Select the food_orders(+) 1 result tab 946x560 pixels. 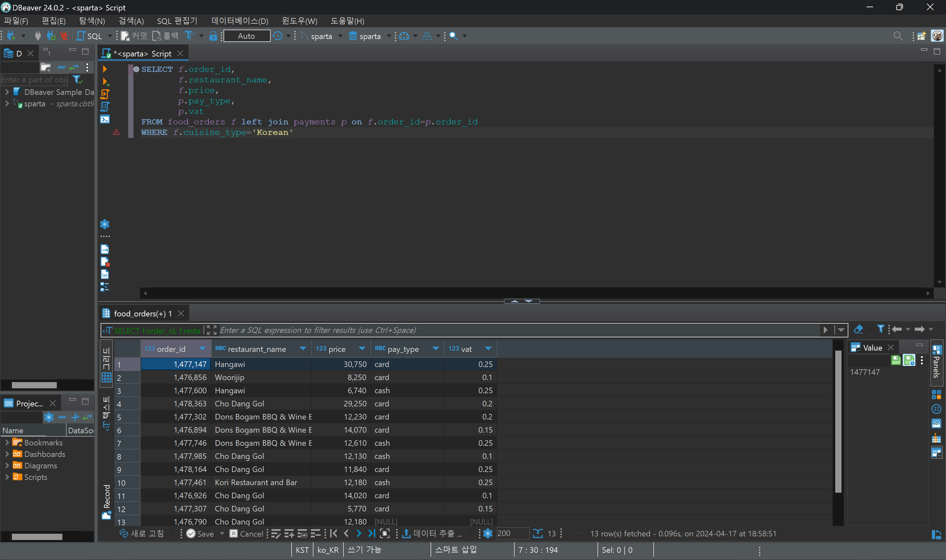click(x=143, y=313)
